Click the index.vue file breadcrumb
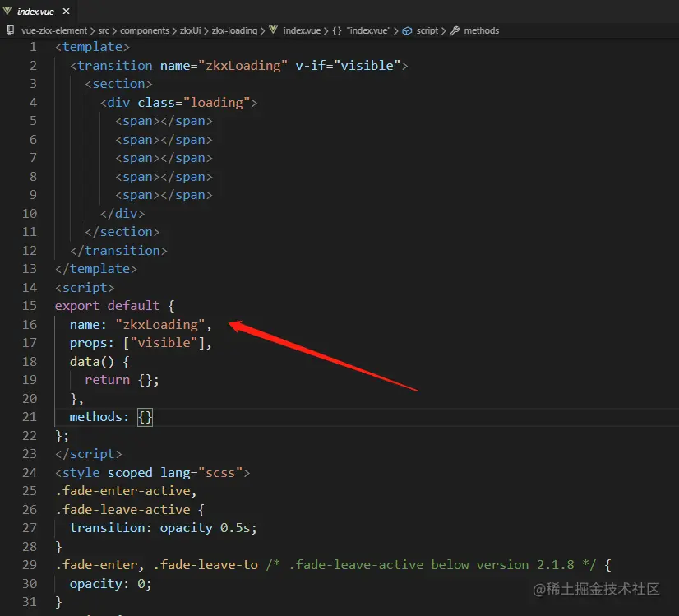The image size is (679, 616). (x=302, y=30)
